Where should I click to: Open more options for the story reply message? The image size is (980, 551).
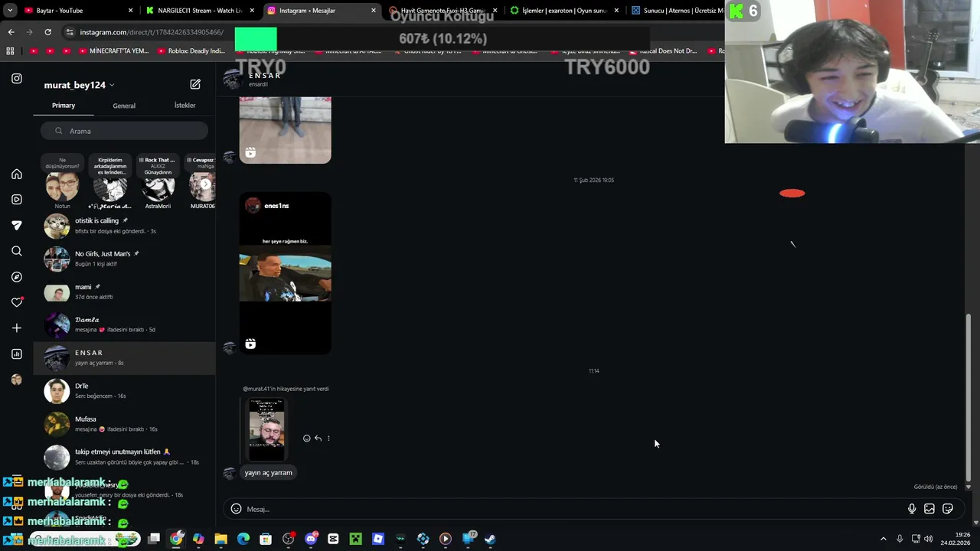click(328, 439)
